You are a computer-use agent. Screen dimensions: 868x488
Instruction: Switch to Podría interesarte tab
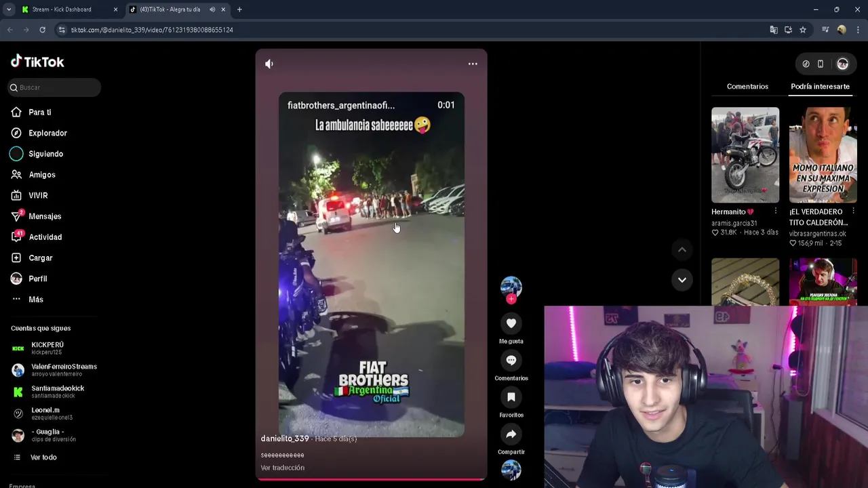(x=820, y=87)
